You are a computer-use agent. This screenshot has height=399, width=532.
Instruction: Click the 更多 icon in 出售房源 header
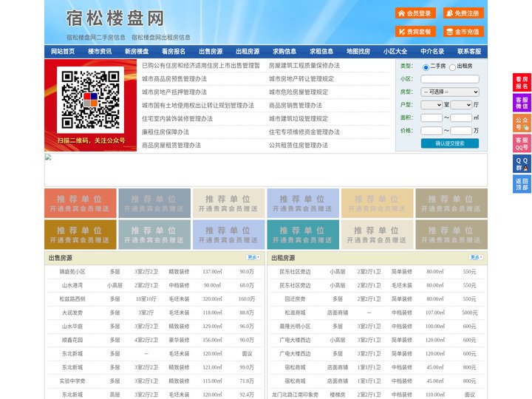tap(253, 258)
